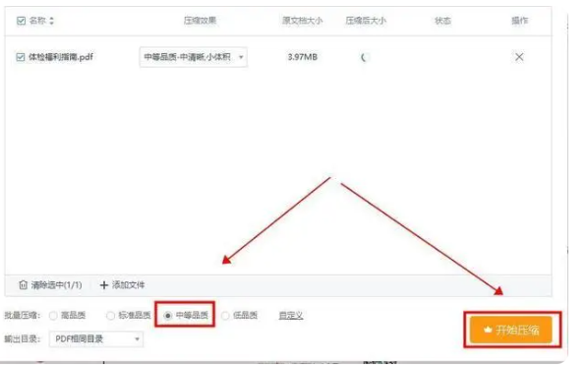This screenshot has width=588, height=367.
Task: Click the 体检福利指南.pdf file name
Action: [x=61, y=57]
